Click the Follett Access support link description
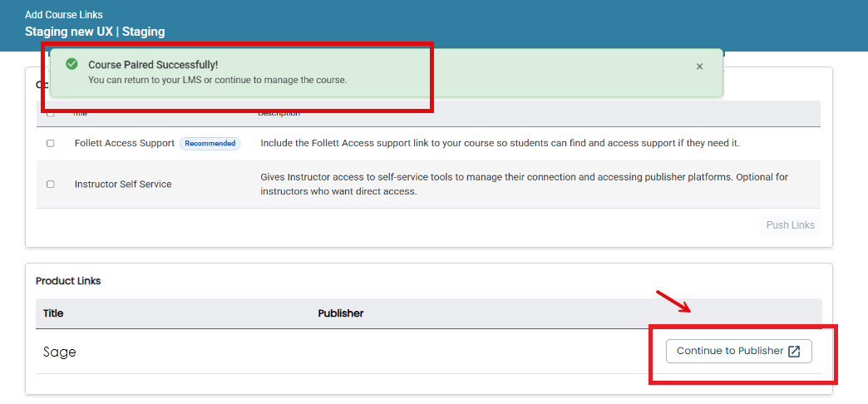 pyautogui.click(x=500, y=143)
